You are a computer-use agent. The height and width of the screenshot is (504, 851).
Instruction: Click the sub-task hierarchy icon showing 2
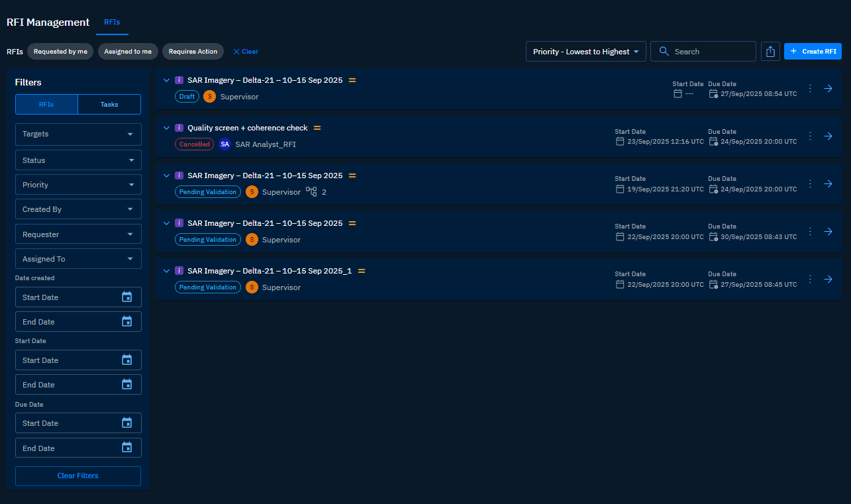(311, 192)
